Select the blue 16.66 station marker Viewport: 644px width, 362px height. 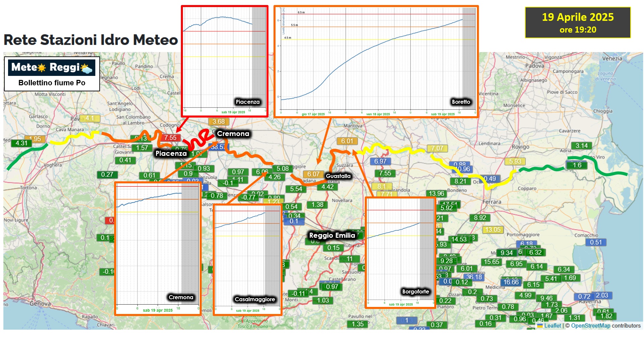tap(511, 282)
